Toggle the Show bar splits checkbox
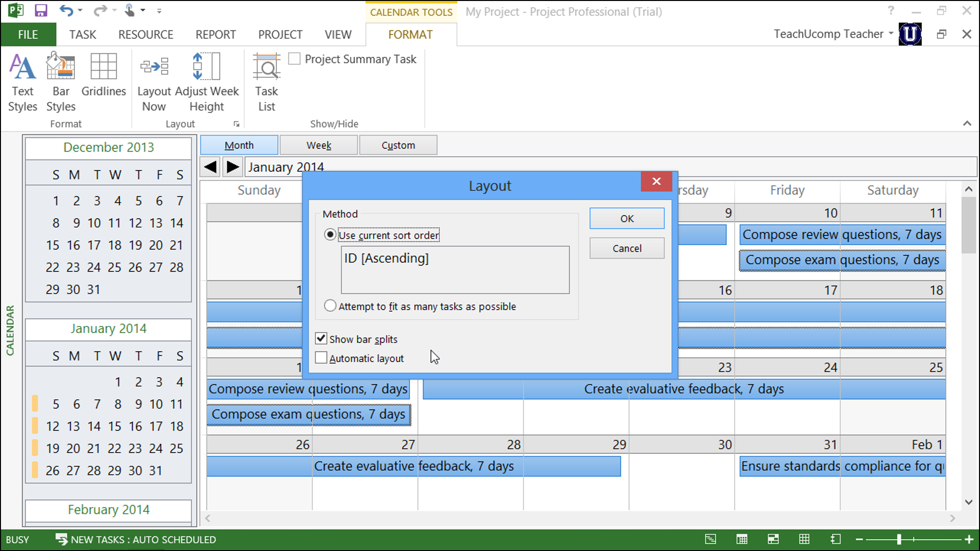 tap(321, 339)
